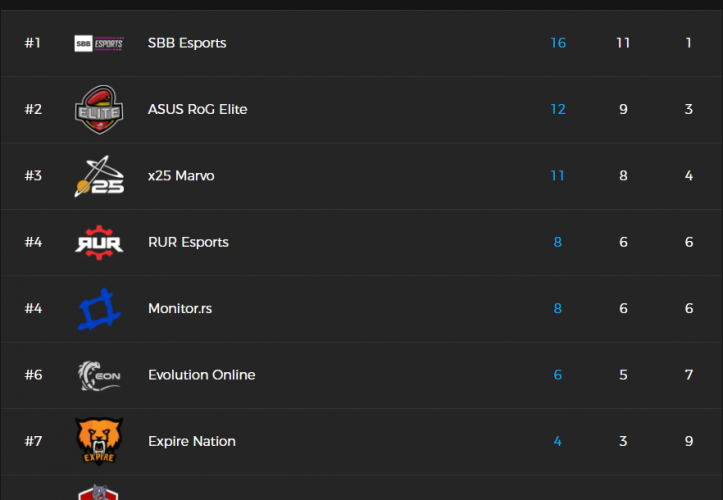Open the ASUS RoG Elite badge logo
Image resolution: width=723 pixels, height=500 pixels.
click(99, 109)
